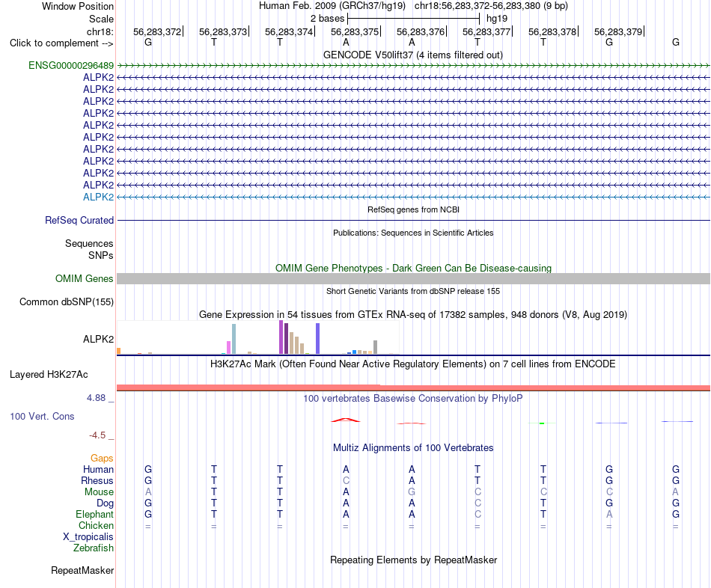Select position label 56,283,377 on ruler

[x=486, y=31]
